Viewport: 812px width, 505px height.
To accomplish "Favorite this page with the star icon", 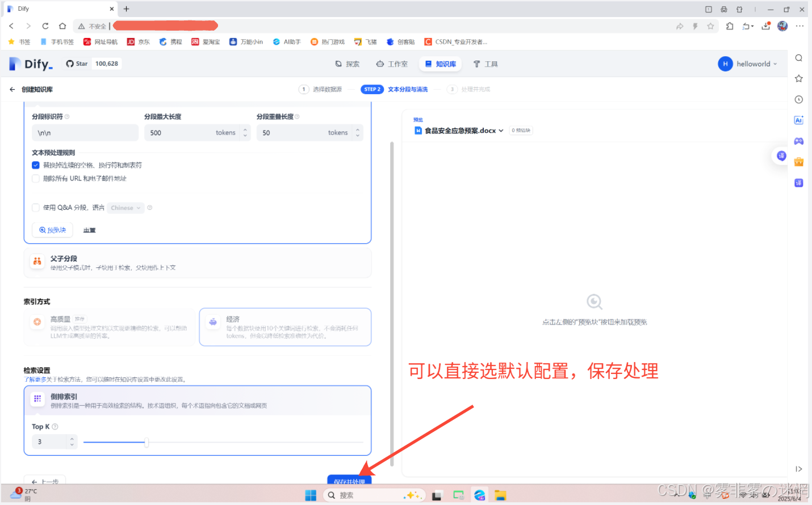I will [x=710, y=26].
